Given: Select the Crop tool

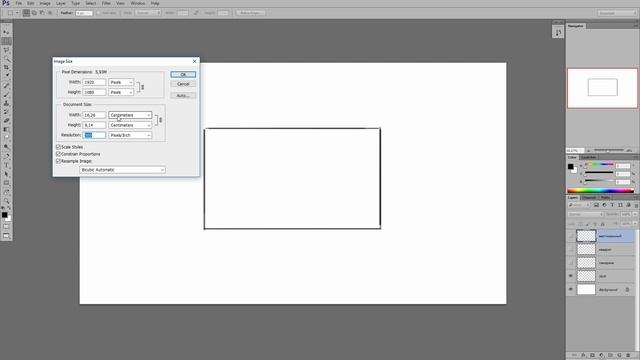Looking at the screenshot, I should [x=6, y=67].
